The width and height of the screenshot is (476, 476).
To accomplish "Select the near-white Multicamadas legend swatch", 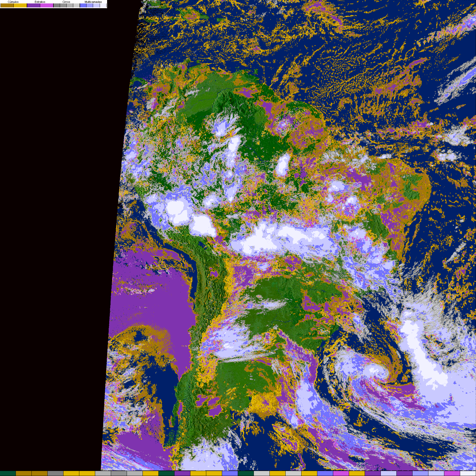I will coord(103,6).
